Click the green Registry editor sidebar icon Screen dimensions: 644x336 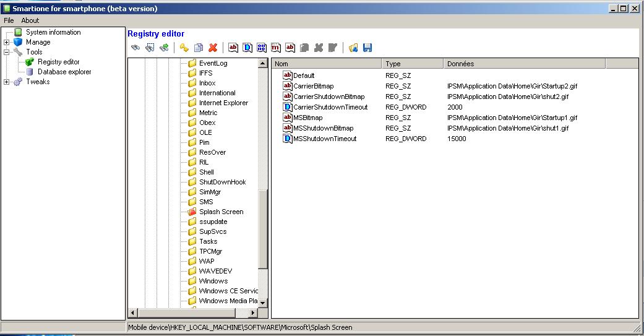[30, 62]
